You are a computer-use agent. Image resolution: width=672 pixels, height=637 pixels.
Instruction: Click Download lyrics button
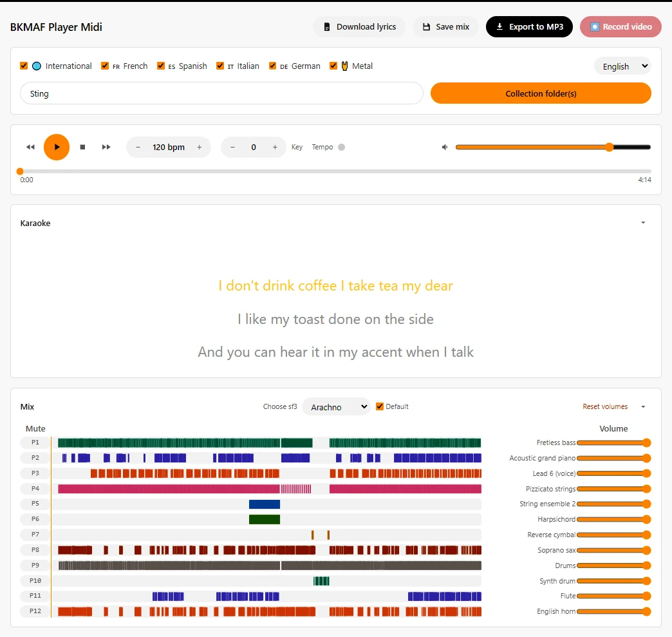[x=359, y=26]
